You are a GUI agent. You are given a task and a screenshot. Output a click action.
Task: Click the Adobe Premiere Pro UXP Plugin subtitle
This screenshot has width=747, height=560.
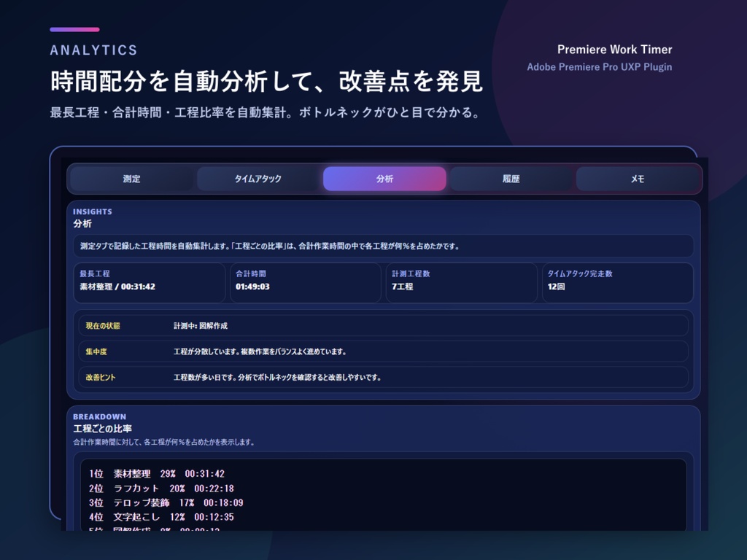click(600, 67)
